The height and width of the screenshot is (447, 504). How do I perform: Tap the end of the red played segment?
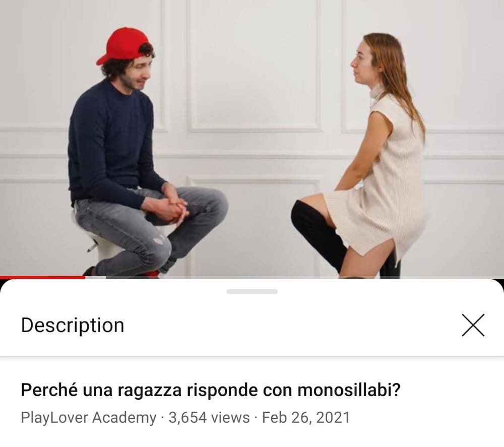(x=85, y=277)
